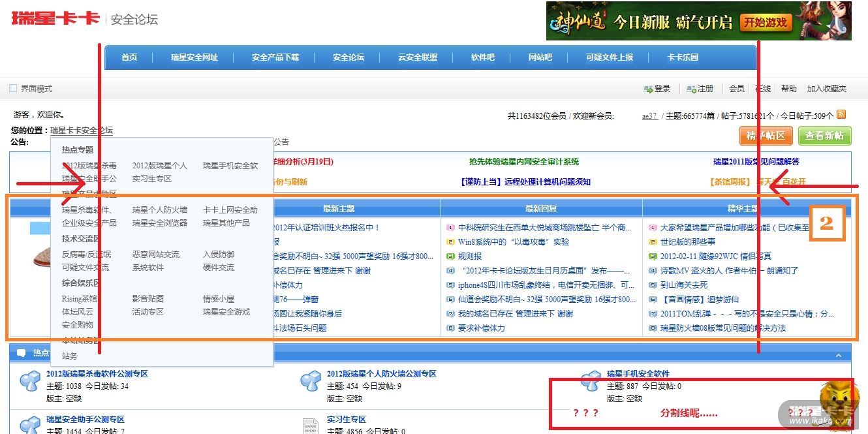Open 【谨防上当】远程处理计算机问题须知 link

click(x=525, y=182)
